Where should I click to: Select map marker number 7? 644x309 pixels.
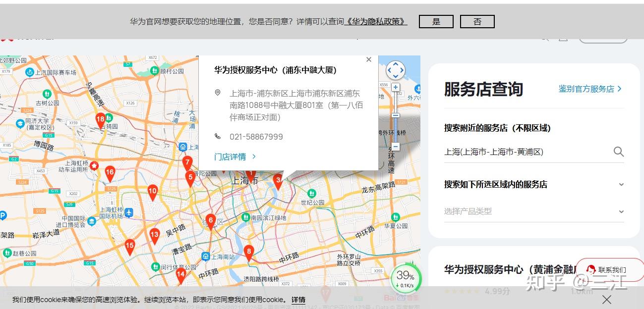187,163
